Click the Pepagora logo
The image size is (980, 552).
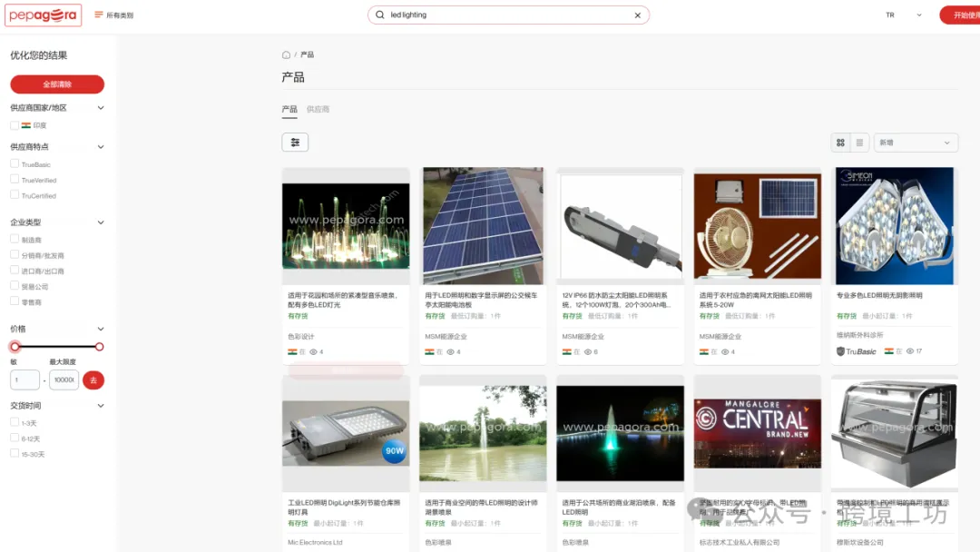(44, 15)
